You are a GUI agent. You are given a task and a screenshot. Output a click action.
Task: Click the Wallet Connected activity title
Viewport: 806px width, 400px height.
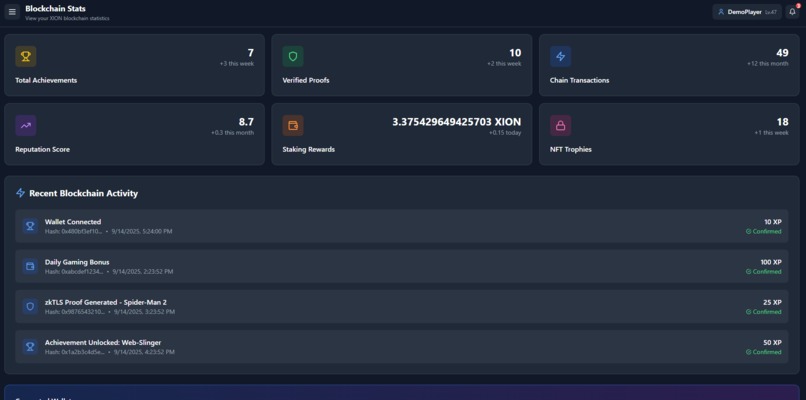(73, 222)
